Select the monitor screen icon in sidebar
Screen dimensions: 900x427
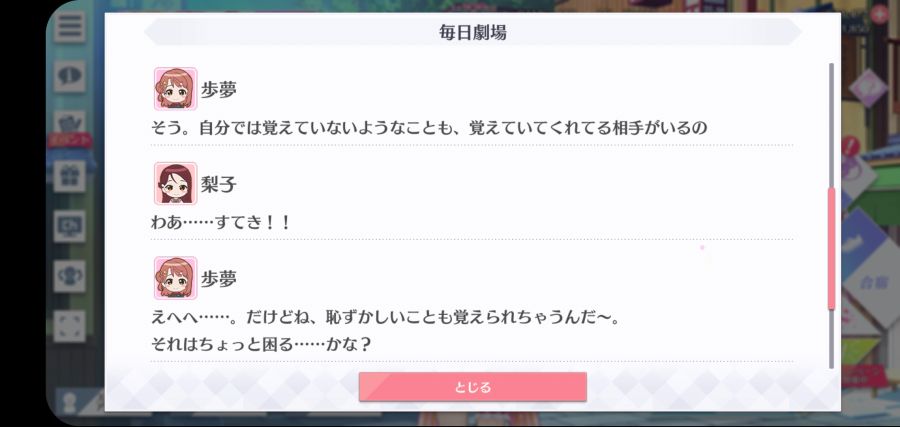click(x=70, y=226)
